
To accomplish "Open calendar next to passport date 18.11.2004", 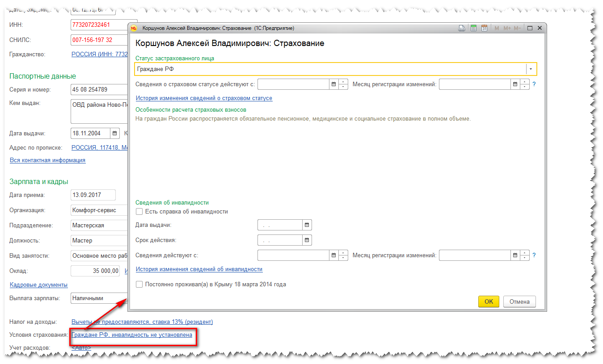I will 115,133.
